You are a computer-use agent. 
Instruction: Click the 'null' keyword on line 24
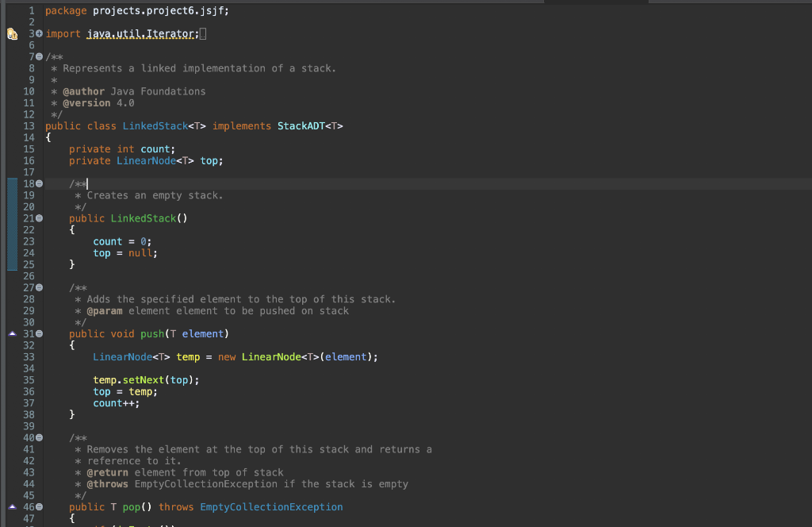140,253
